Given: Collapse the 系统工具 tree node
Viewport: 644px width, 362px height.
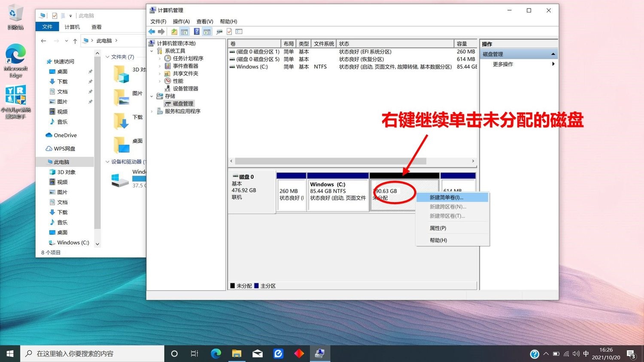Looking at the screenshot, I should pos(152,51).
